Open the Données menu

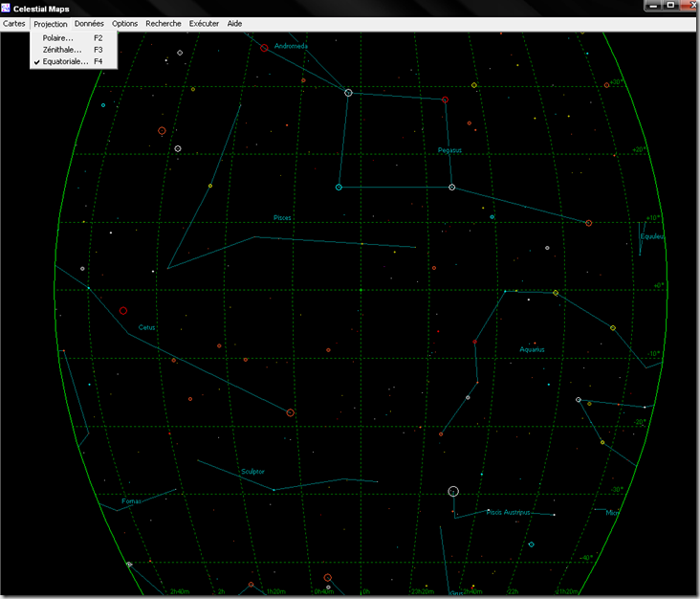[x=89, y=24]
